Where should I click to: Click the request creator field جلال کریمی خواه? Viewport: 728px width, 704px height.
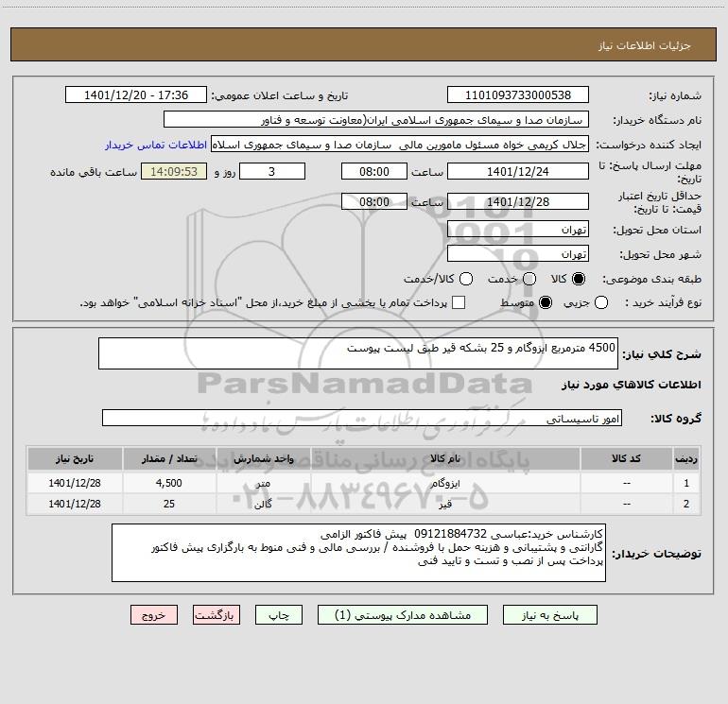[x=400, y=145]
